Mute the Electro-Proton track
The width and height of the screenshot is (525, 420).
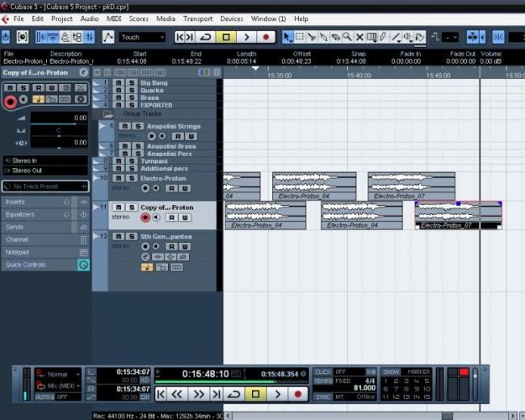tap(119, 178)
